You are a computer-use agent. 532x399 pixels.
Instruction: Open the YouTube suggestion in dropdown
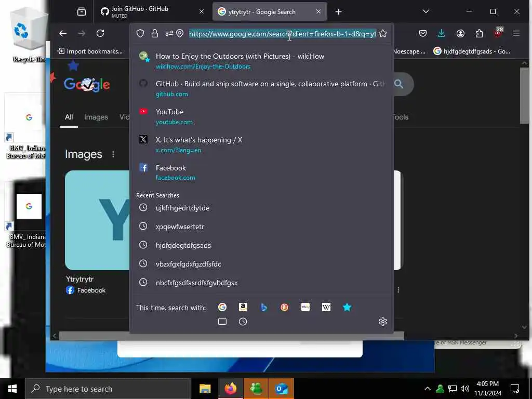click(x=262, y=116)
